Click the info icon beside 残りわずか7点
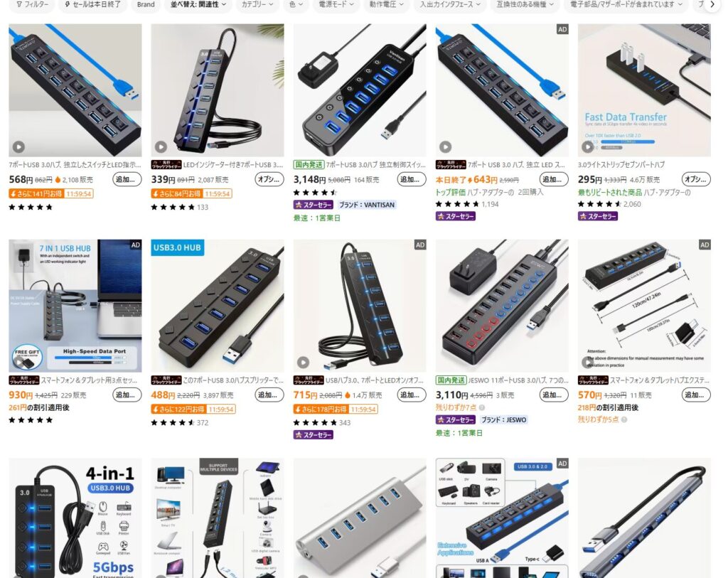The image size is (728, 578). pos(482,407)
